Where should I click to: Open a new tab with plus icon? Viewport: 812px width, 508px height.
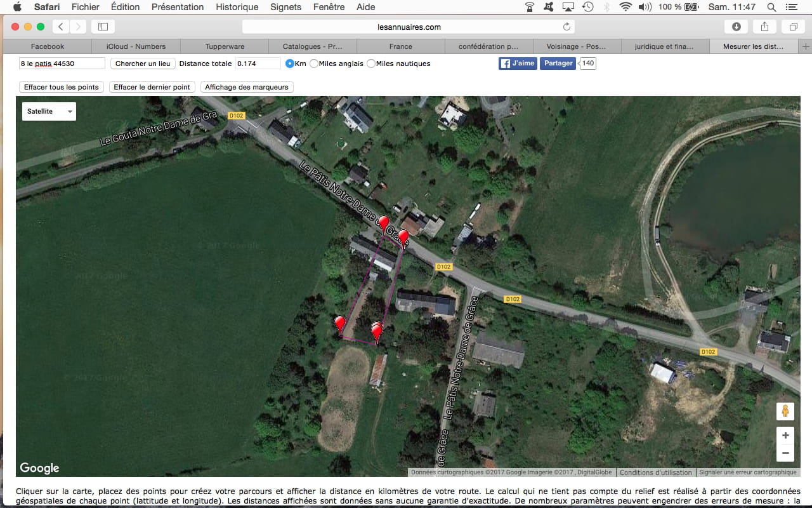point(806,46)
